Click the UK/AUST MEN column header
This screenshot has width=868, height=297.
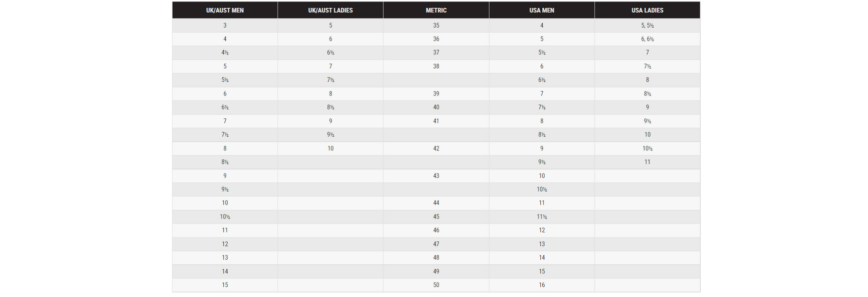point(225,10)
